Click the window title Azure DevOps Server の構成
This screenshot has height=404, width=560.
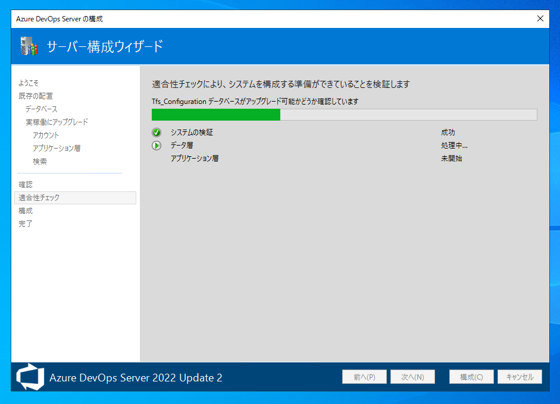click(59, 19)
